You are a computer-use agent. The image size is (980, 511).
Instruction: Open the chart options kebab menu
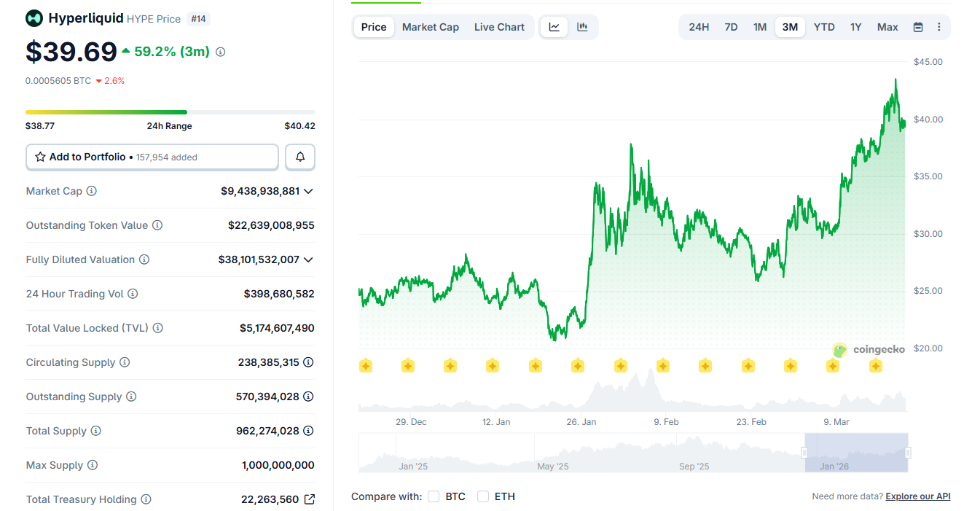[x=938, y=26]
